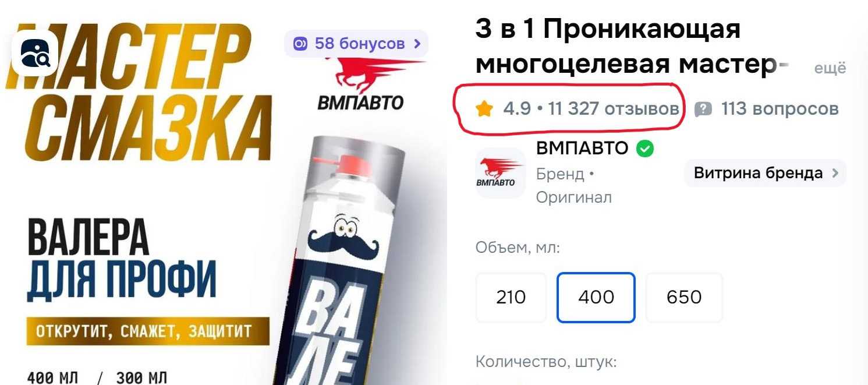Click the chevron on the 58 бонусов badge
Screen dimensions: 868x385
417,44
